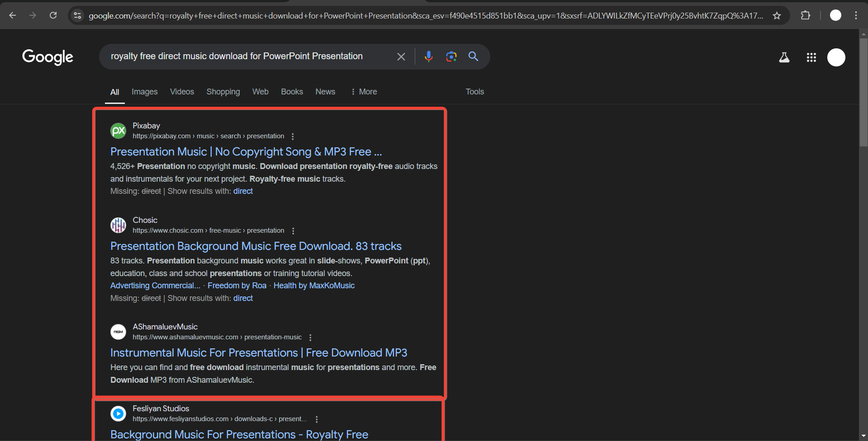
Task: Click the ashamaluevmusic.com breadcrumb URL
Action: pos(217,337)
